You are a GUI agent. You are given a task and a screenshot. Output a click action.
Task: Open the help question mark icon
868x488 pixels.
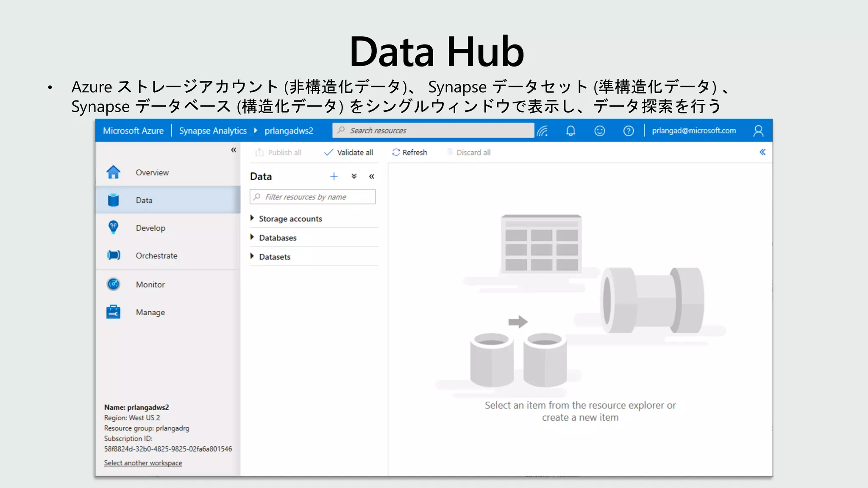click(629, 131)
